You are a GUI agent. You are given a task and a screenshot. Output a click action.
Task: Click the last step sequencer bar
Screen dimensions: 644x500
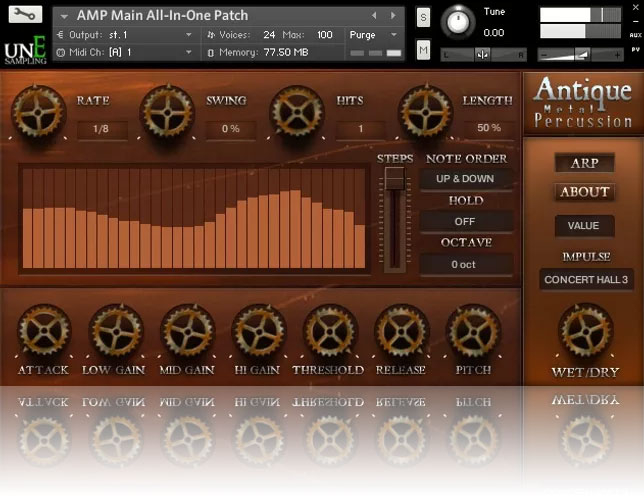(x=360, y=247)
